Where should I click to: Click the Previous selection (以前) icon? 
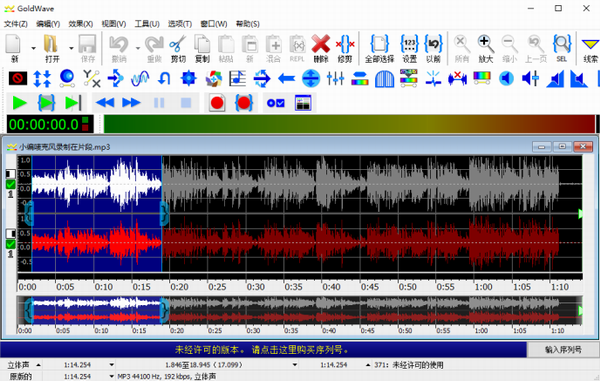[x=433, y=45]
